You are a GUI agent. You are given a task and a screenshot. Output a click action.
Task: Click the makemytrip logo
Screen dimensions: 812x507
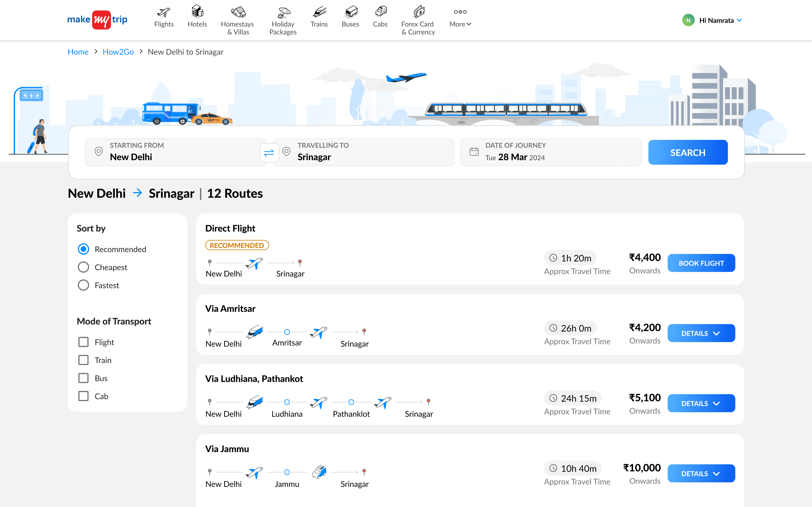97,20
